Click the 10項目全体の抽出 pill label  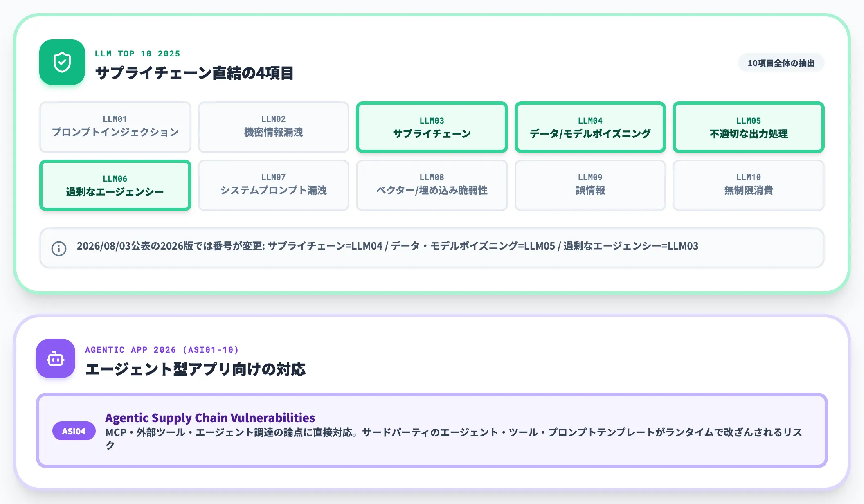tap(781, 63)
